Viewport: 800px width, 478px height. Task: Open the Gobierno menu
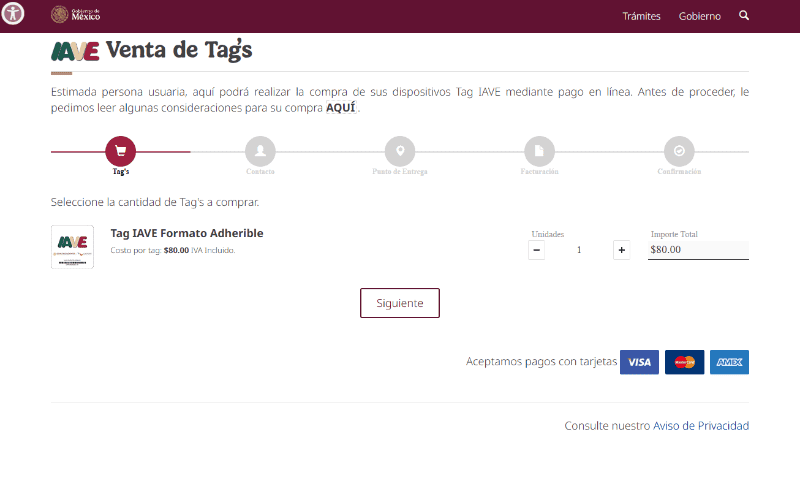pyautogui.click(x=699, y=16)
